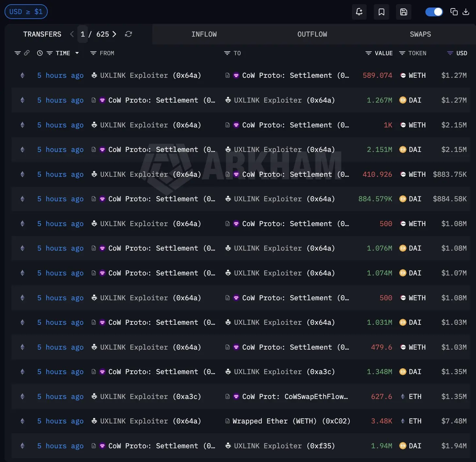Click the copy icon beside the toggle
476x462 pixels.
pos(454,12)
